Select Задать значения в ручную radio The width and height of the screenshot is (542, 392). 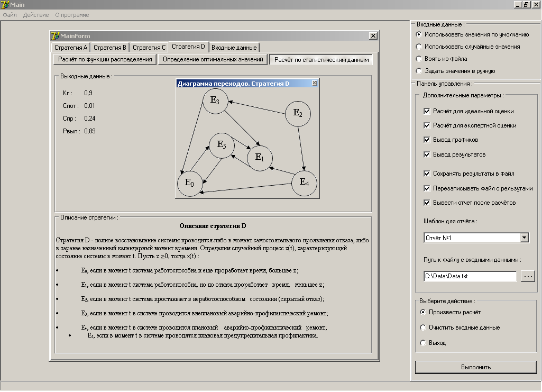pyautogui.click(x=456, y=71)
